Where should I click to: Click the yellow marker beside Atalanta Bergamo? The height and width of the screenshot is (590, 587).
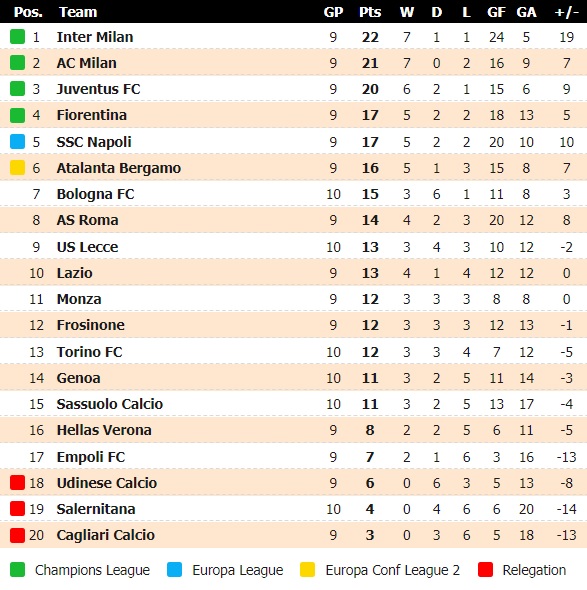click(x=17, y=168)
